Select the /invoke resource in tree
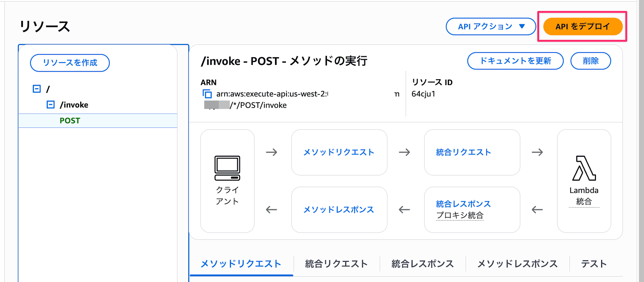Screen dimensions: 644x282 [74, 105]
